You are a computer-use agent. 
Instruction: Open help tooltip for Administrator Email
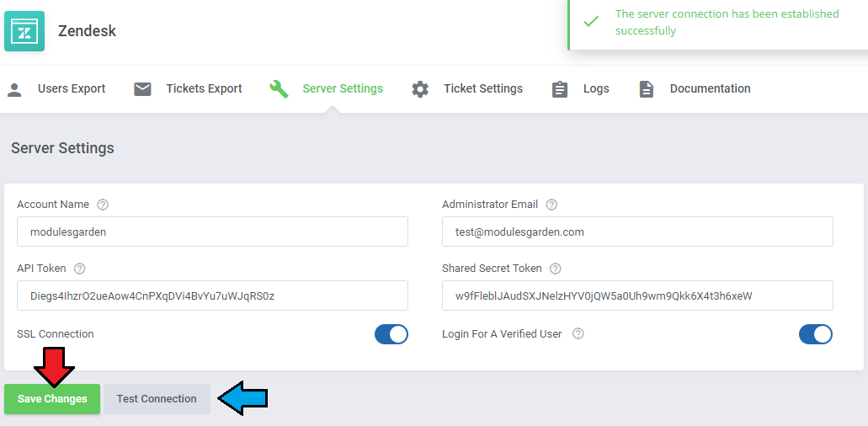[x=551, y=205]
